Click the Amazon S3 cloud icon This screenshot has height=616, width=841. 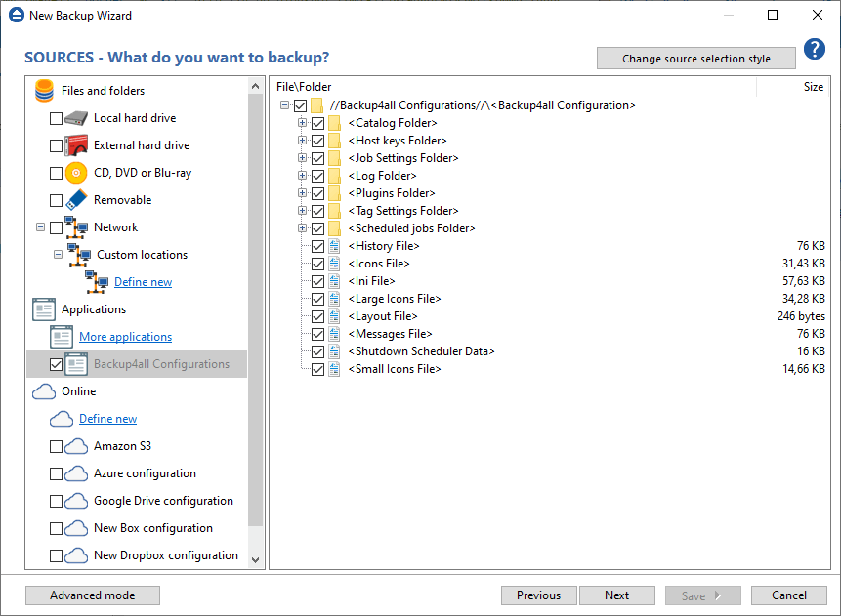point(76,446)
